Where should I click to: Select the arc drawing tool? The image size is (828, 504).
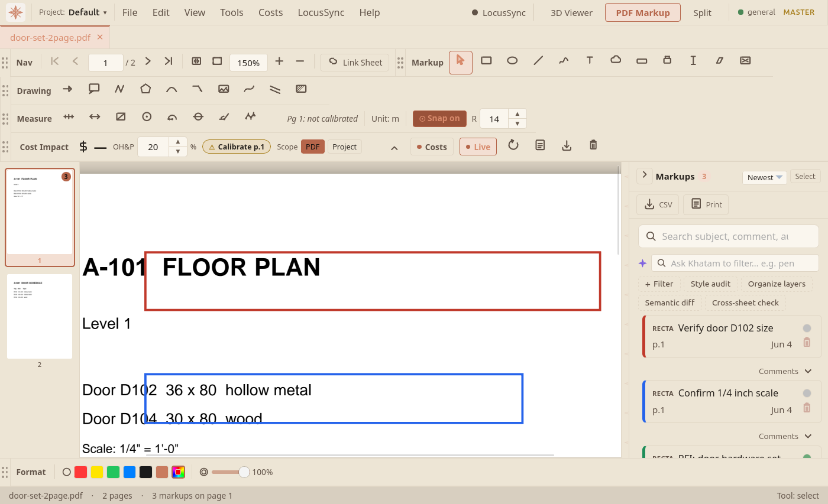[172, 89]
